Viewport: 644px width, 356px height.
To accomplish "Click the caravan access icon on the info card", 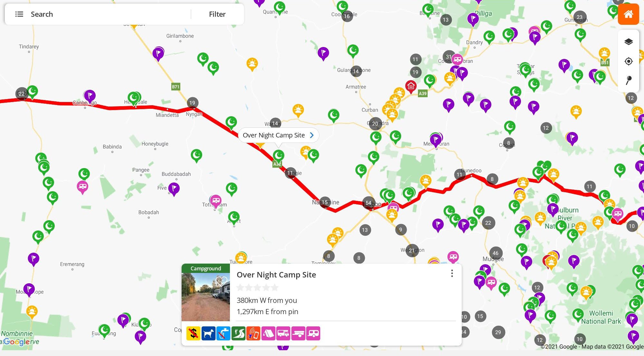I will click(x=314, y=333).
